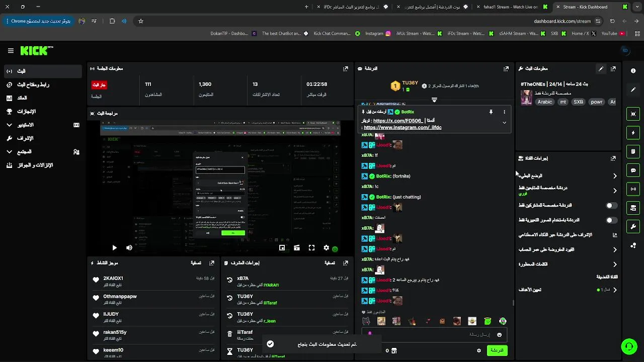644x362 pixels.
Task: Open الإنزالات و الجوائز menu item
Action: click(x=43, y=165)
